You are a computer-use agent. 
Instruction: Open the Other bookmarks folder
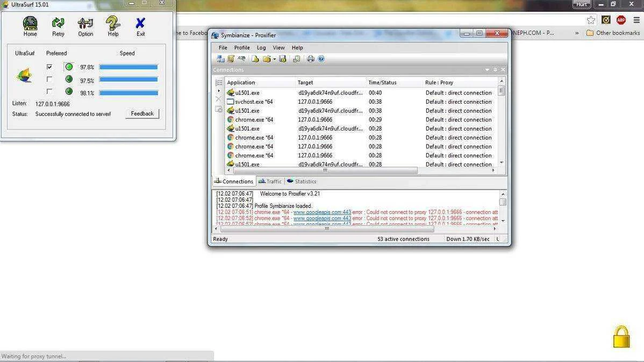click(x=613, y=33)
